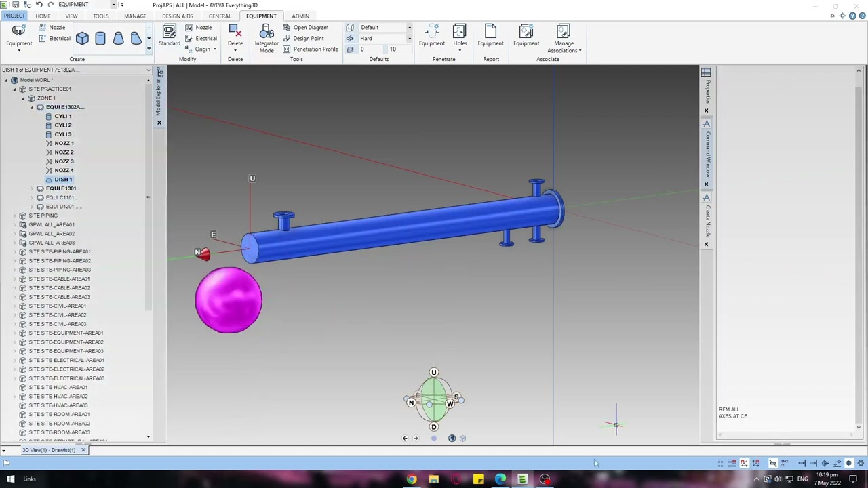Open Chrome from the Windows taskbar

point(412,479)
